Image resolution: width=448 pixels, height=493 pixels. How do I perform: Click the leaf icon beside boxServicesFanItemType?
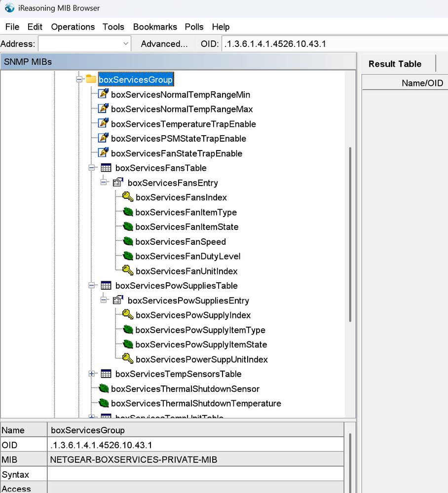pyautogui.click(x=128, y=212)
